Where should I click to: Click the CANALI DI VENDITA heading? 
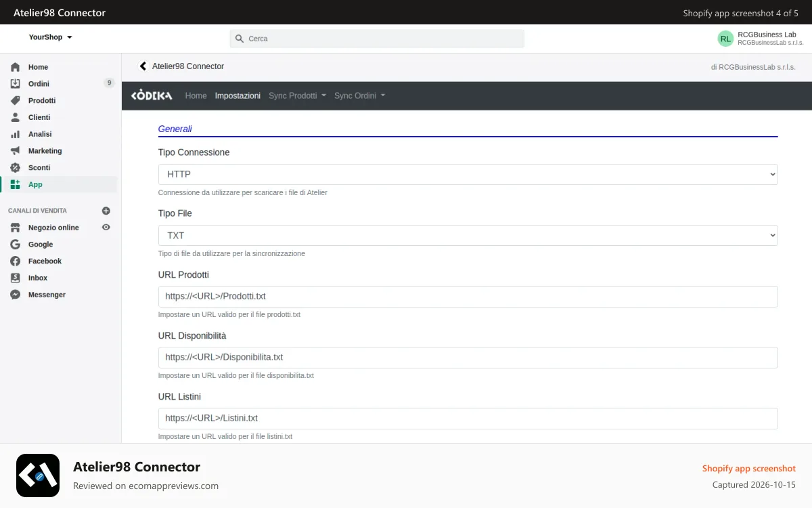pos(37,211)
